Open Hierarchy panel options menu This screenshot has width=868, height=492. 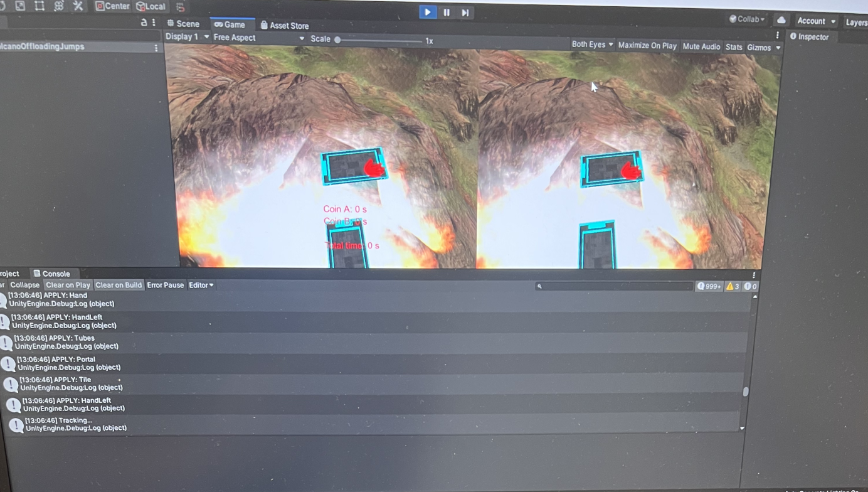pyautogui.click(x=154, y=23)
